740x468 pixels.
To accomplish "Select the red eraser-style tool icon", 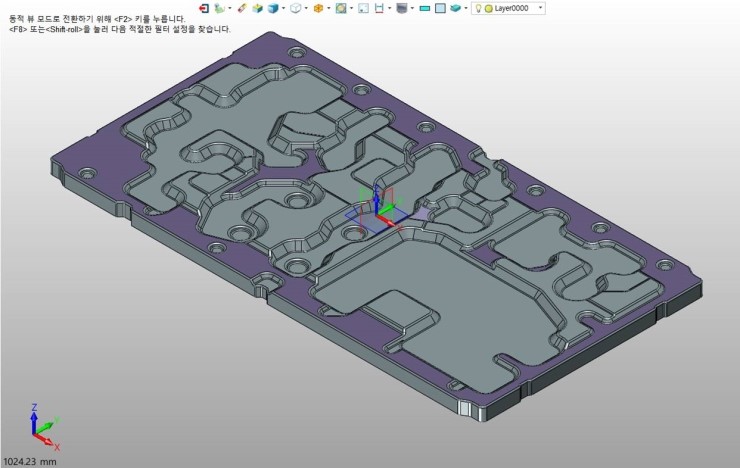I will point(242,8).
